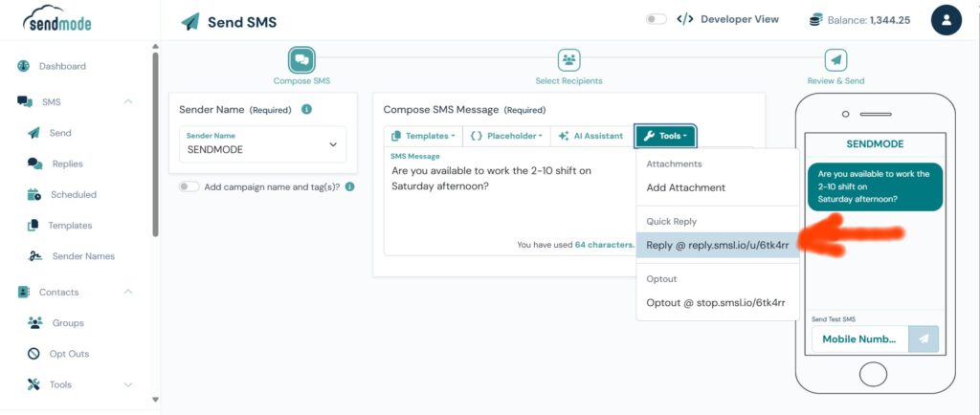Click the 64 characters count text
Image resolution: width=980 pixels, height=415 pixels.
coord(605,245)
